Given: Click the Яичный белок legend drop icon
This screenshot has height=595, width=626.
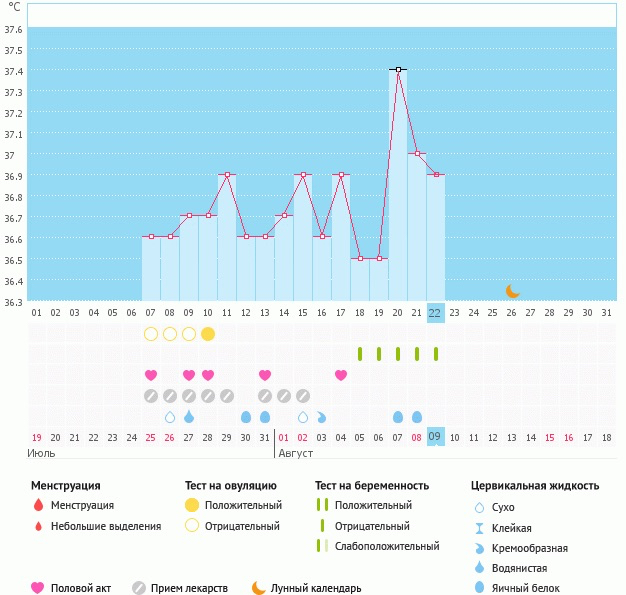Looking at the screenshot, I should [x=480, y=588].
